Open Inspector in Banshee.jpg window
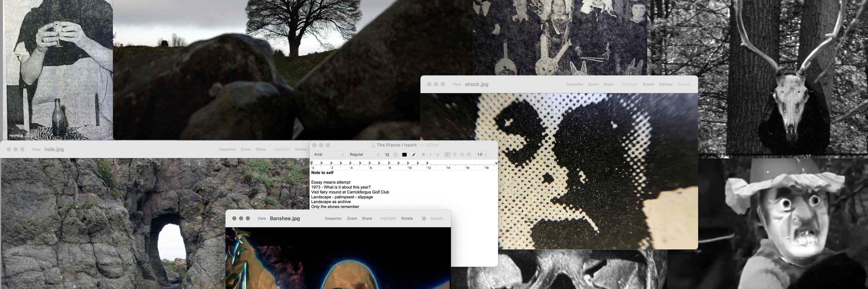Viewport: 868px width, 289px height. coord(333,218)
